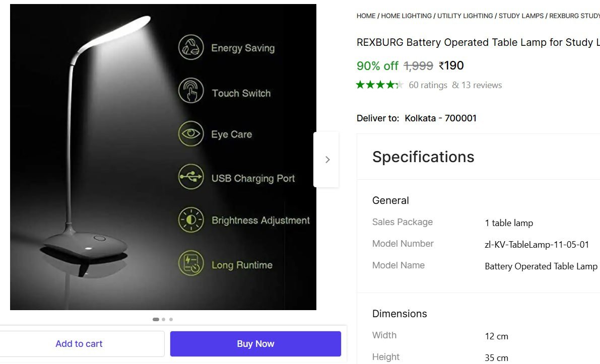Go to HOME breadcrumb
This screenshot has width=600, height=364.
pyautogui.click(x=366, y=16)
